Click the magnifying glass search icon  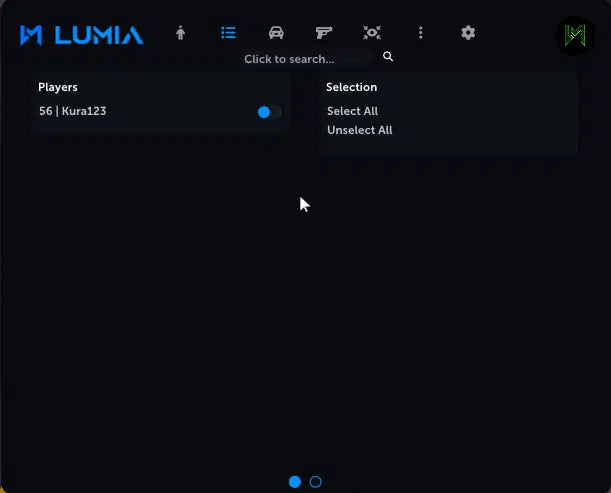click(x=388, y=57)
